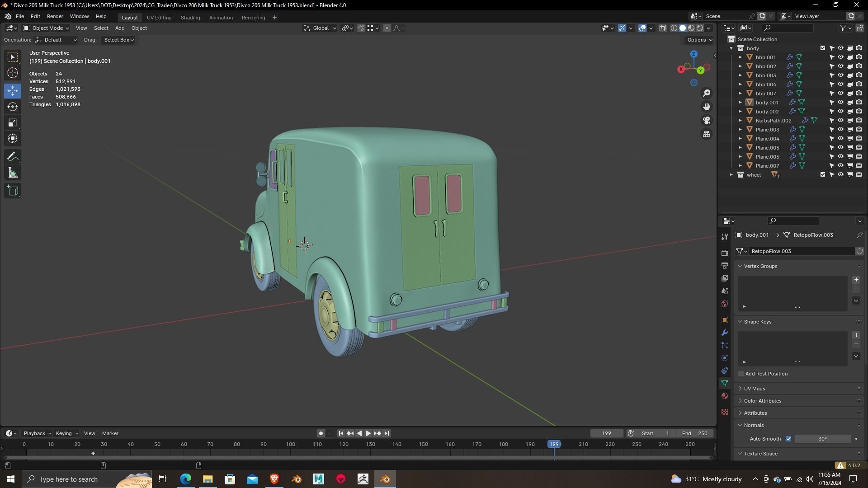Select the Add Cube tool
The width and height of the screenshot is (868, 488).
click(x=13, y=191)
